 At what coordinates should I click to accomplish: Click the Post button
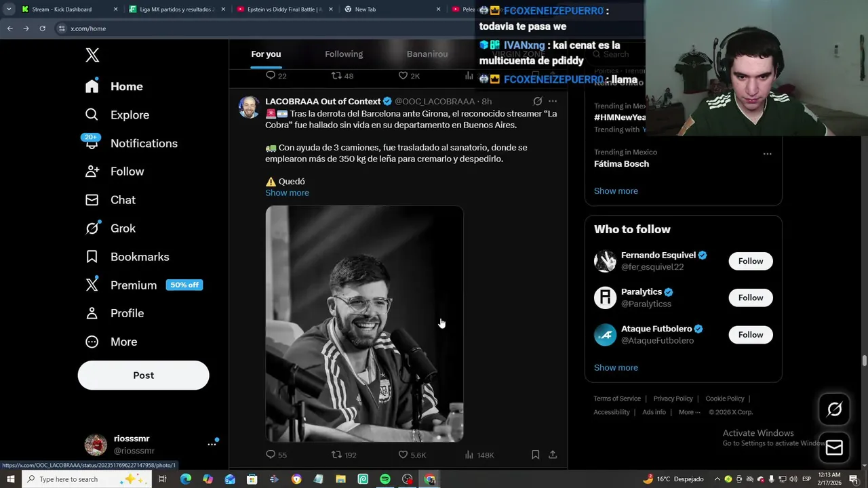[143, 375]
